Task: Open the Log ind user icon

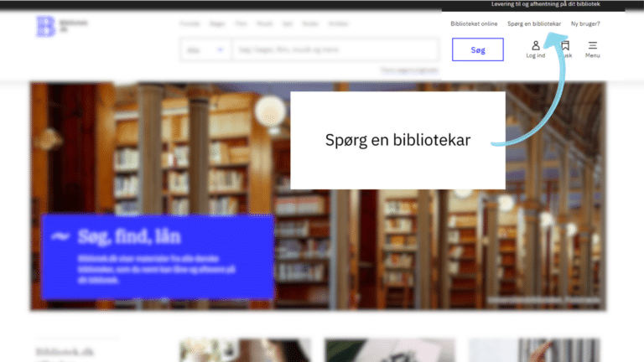Action: pos(536,49)
